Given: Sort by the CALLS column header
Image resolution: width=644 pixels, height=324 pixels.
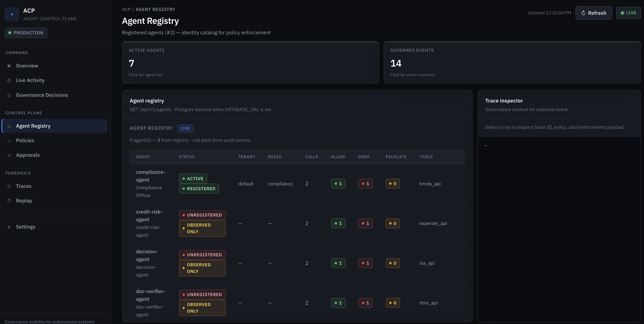Looking at the screenshot, I should tap(312, 157).
